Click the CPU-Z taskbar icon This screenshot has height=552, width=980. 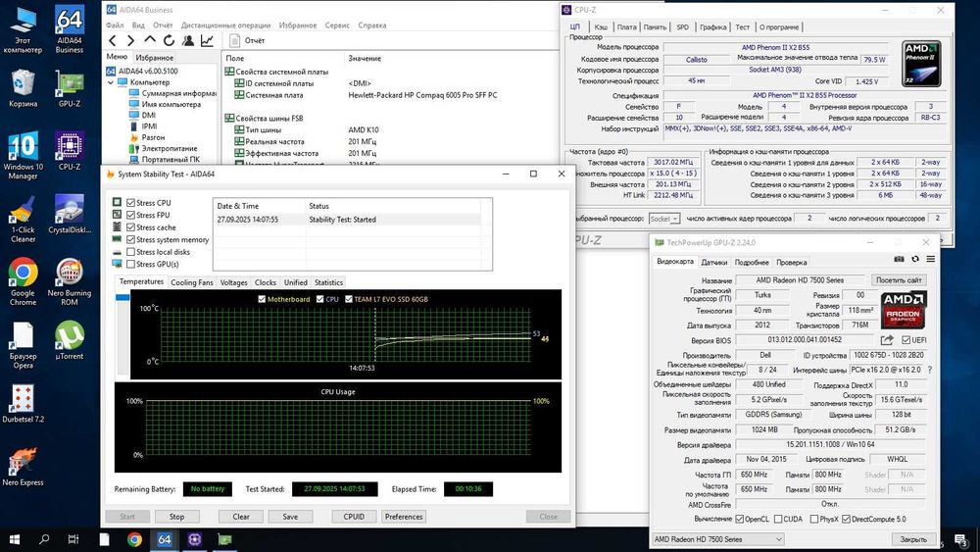[x=194, y=539]
